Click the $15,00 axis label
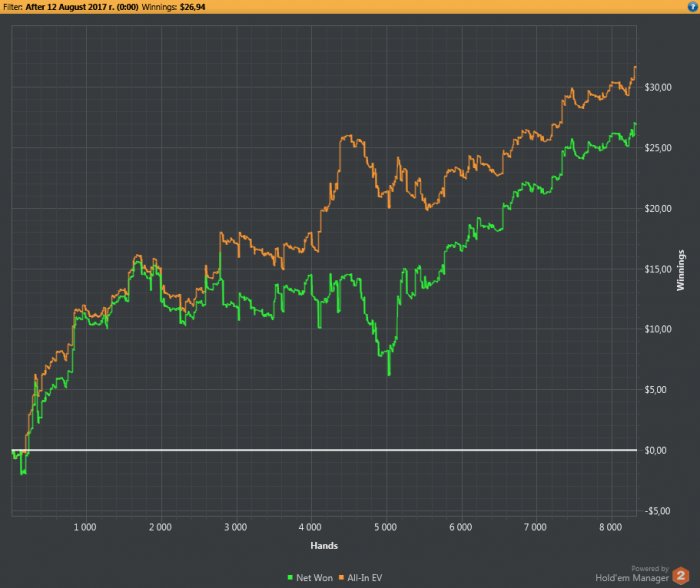The width and height of the screenshot is (700, 588). tap(658, 269)
